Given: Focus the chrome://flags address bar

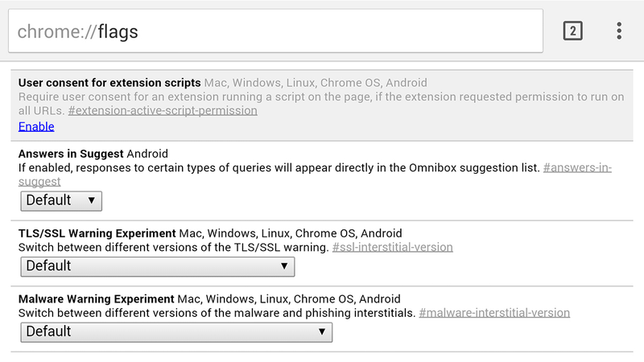Looking at the screenshot, I should [275, 31].
